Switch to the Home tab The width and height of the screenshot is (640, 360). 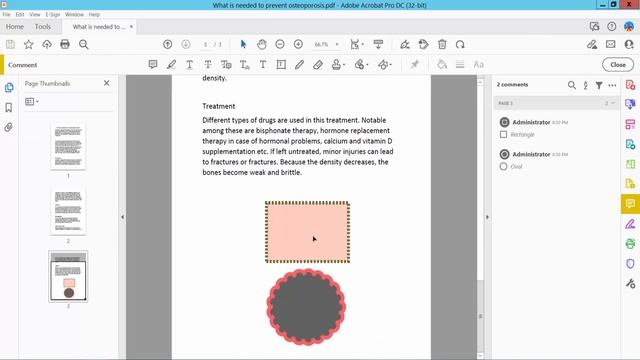pyautogui.click(x=15, y=27)
